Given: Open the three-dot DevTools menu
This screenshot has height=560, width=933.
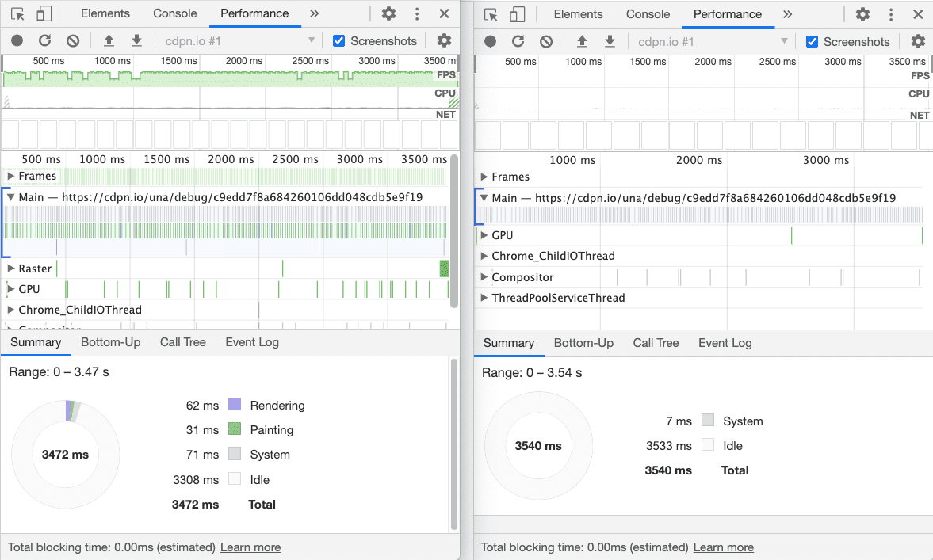Looking at the screenshot, I should point(416,13).
